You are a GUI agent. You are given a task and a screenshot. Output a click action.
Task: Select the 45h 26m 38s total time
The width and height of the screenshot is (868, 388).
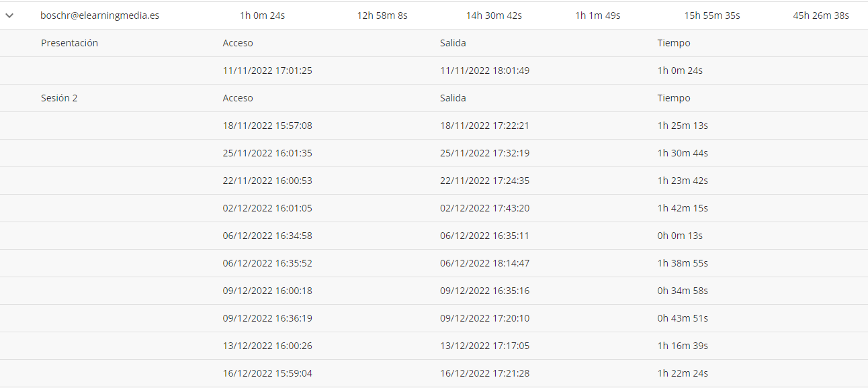pyautogui.click(x=821, y=15)
